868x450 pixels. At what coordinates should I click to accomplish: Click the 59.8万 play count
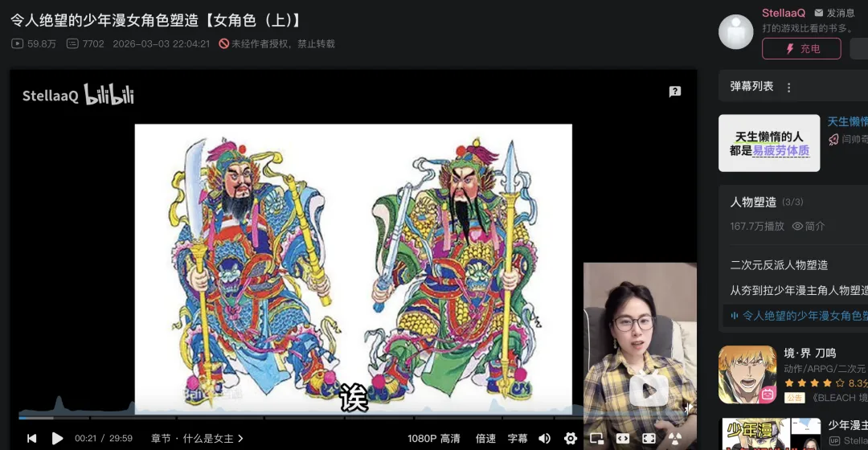tap(34, 43)
